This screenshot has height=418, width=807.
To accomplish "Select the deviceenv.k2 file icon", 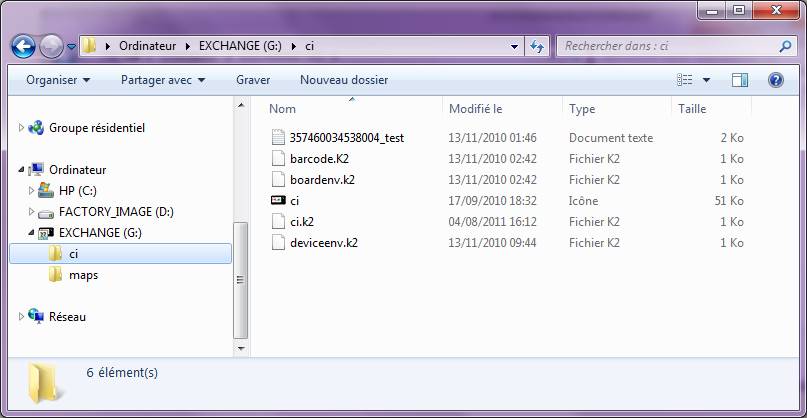I will tap(278, 242).
